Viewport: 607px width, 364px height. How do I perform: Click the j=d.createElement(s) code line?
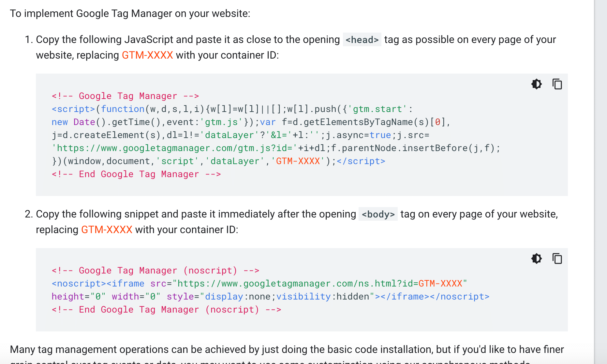241,135
